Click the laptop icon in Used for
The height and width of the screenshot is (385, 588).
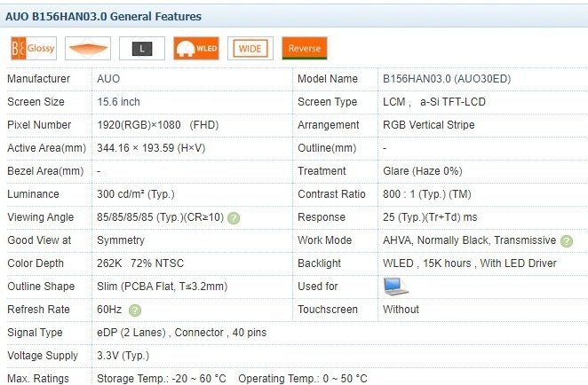395,287
